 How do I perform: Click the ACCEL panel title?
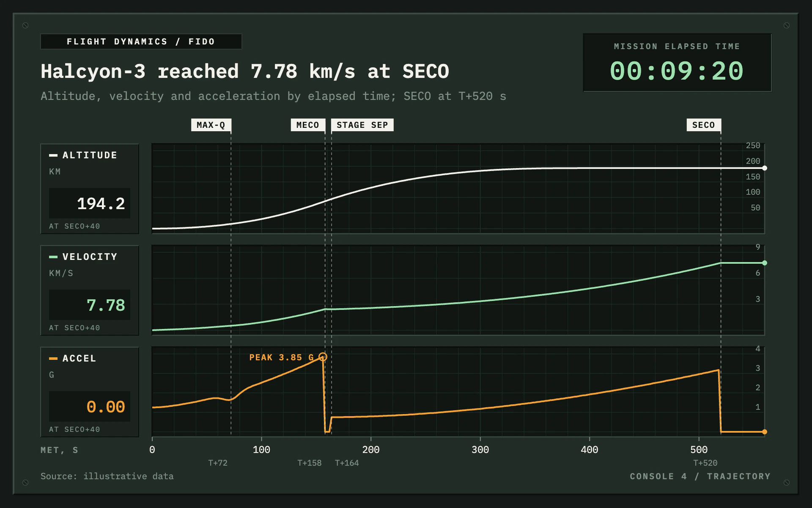pos(79,359)
